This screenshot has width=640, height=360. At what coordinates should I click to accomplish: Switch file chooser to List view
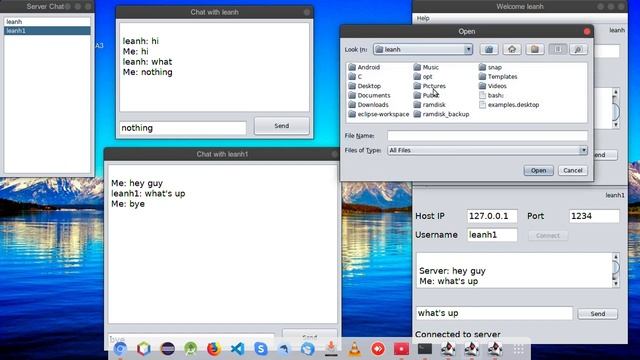[558, 49]
